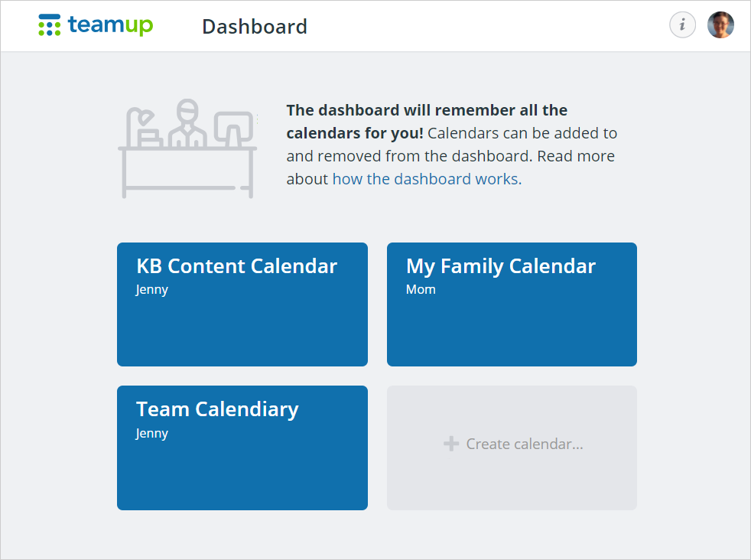Image resolution: width=751 pixels, height=560 pixels.
Task: Click Jenny label under Team Calendiary
Action: point(152,434)
